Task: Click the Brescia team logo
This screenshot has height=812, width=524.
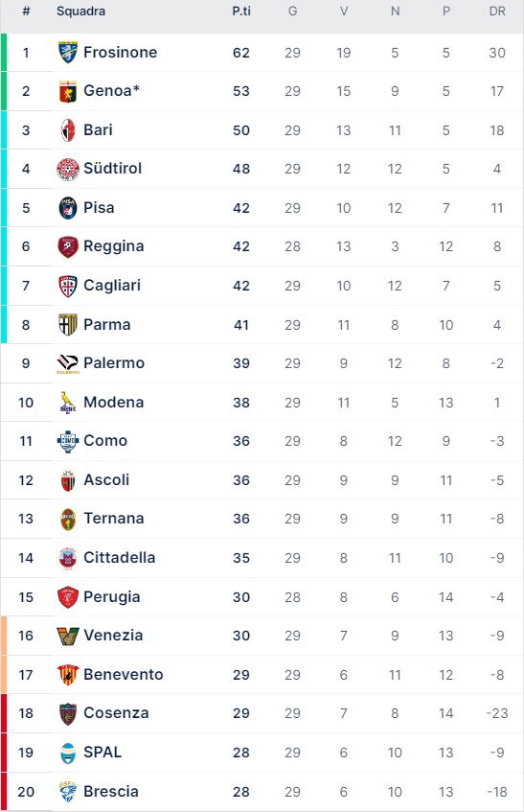Action: [68, 791]
